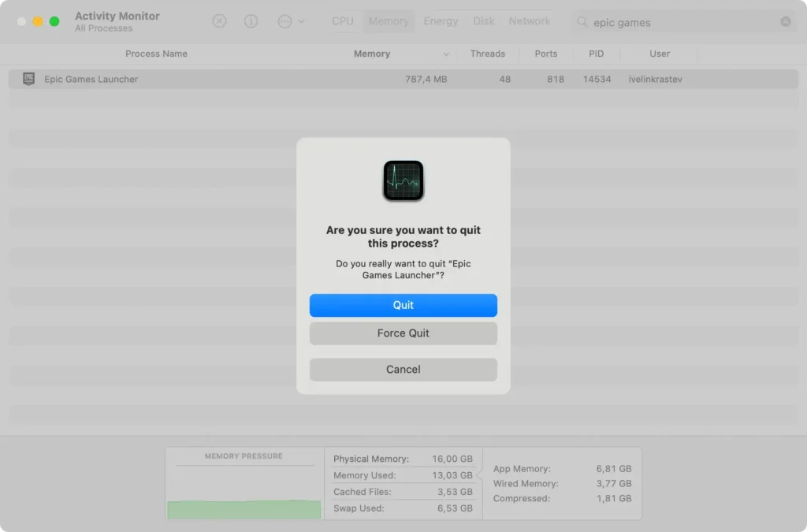Viewport: 807px width, 532px height.
Task: Click the user name ivelinkrastev
Action: tap(655, 80)
